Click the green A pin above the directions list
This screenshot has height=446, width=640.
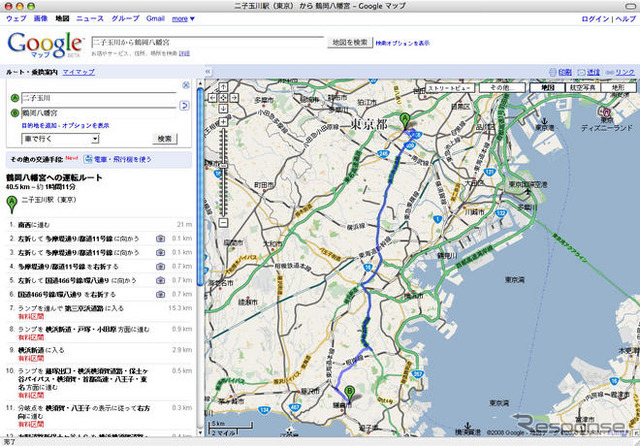12,205
